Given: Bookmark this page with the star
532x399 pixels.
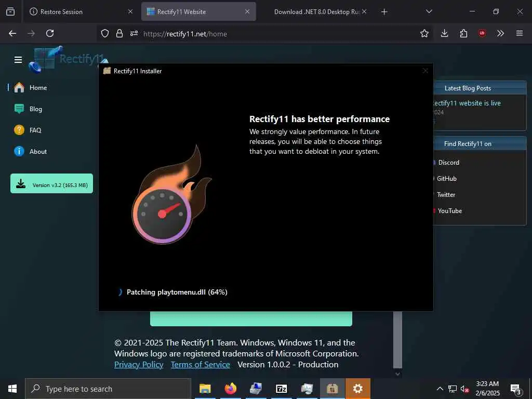Looking at the screenshot, I should [x=424, y=33].
